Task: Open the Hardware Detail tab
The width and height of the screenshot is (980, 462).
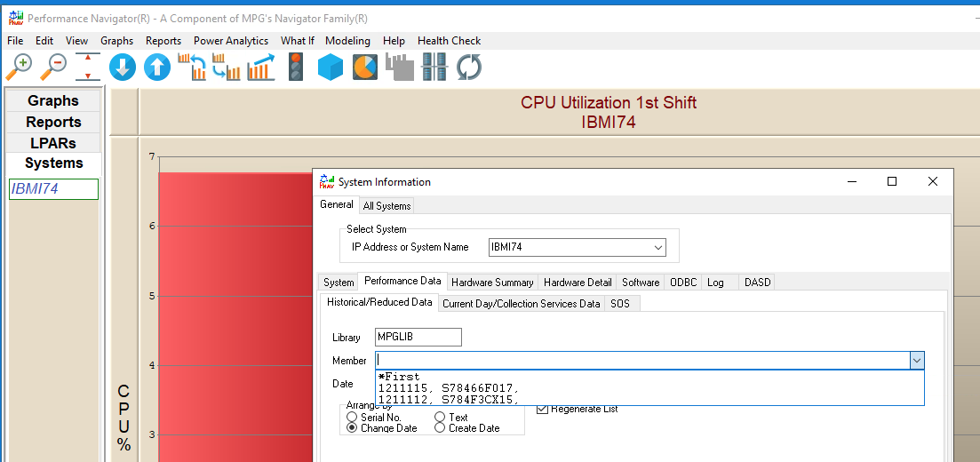Action: coord(578,283)
